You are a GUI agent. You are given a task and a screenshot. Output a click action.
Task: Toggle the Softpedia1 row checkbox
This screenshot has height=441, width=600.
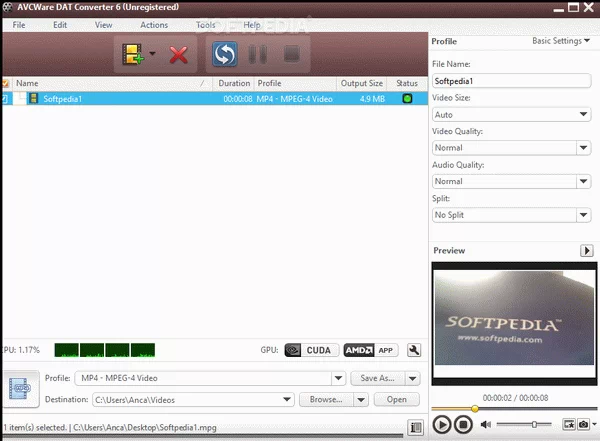[x=5, y=99]
